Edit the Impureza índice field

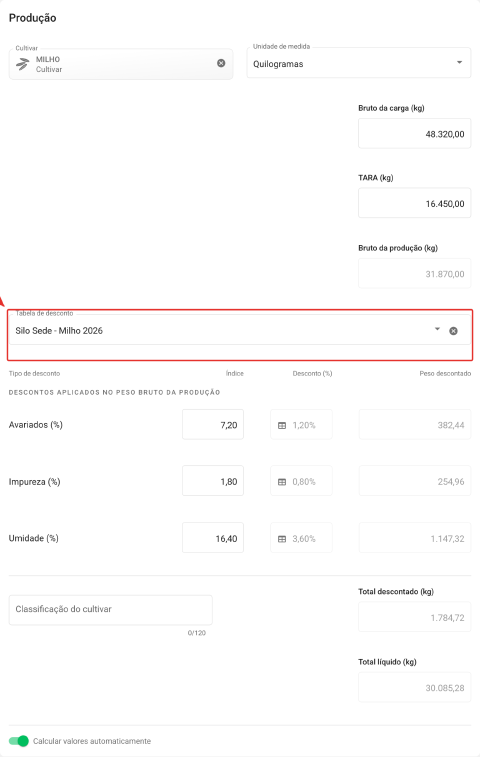tap(213, 481)
